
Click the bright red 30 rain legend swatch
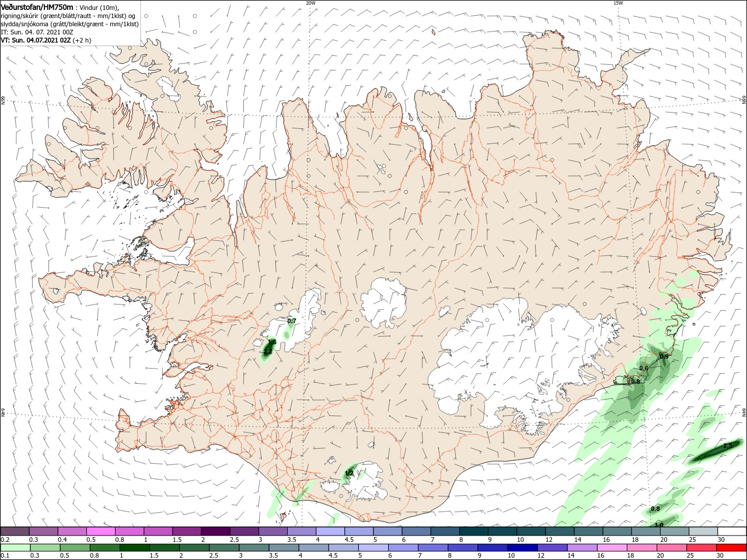point(732,548)
